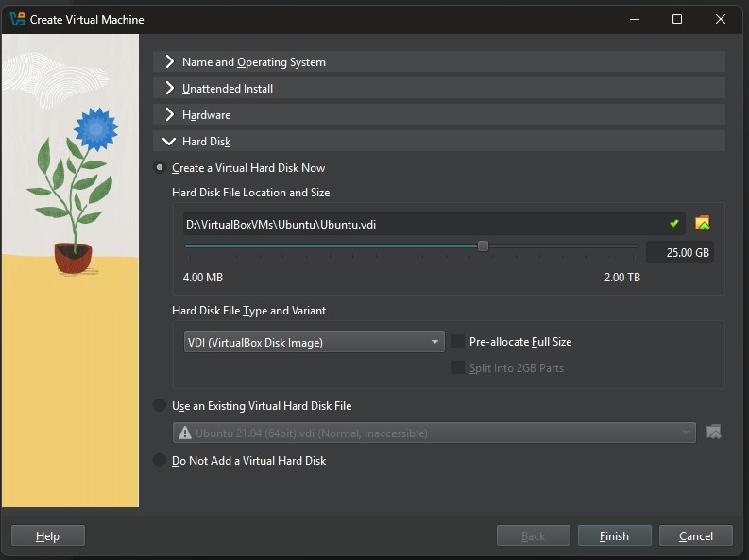Screen dimensions: 749x560
Task: Click the maximize window icon
Action: point(677,19)
